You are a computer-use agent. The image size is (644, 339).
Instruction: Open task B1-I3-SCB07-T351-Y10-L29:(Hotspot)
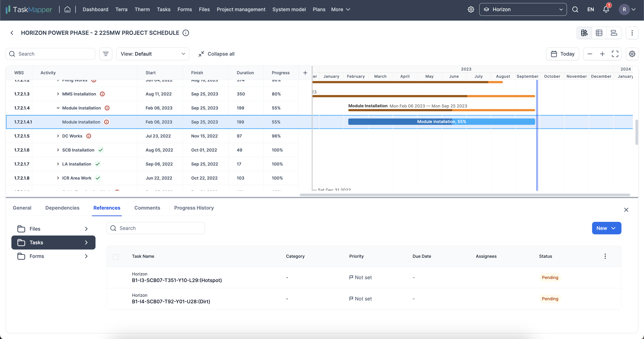tap(177, 280)
